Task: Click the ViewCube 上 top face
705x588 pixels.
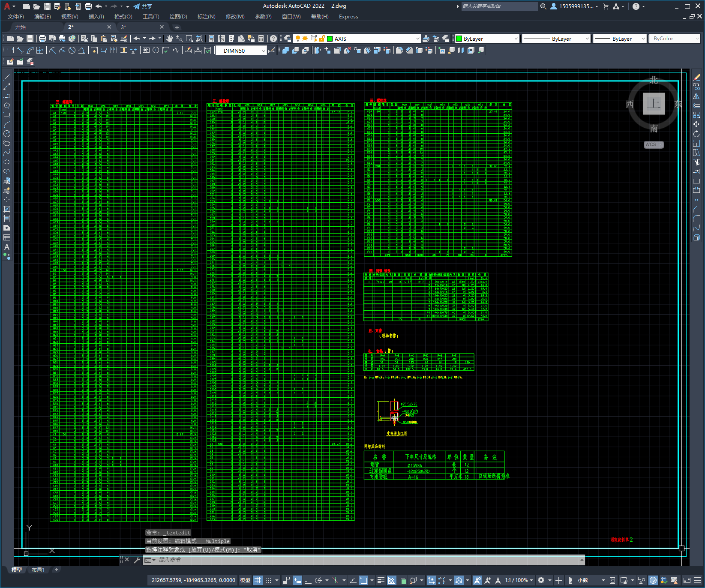Action: [x=654, y=104]
